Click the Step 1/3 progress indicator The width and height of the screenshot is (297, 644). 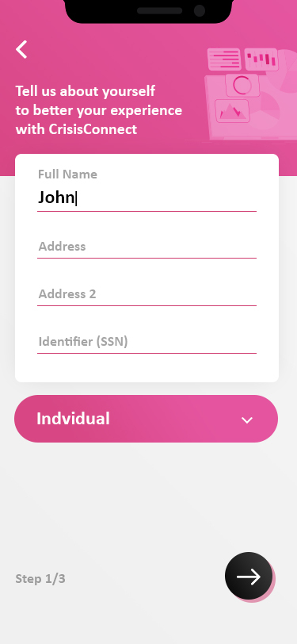point(40,579)
